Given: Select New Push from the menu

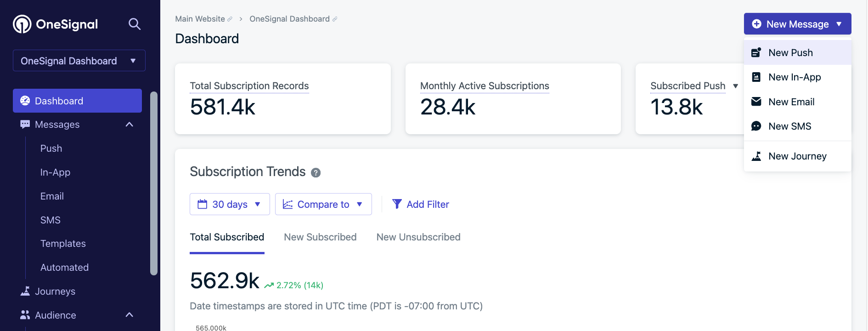Looking at the screenshot, I should coord(798,52).
